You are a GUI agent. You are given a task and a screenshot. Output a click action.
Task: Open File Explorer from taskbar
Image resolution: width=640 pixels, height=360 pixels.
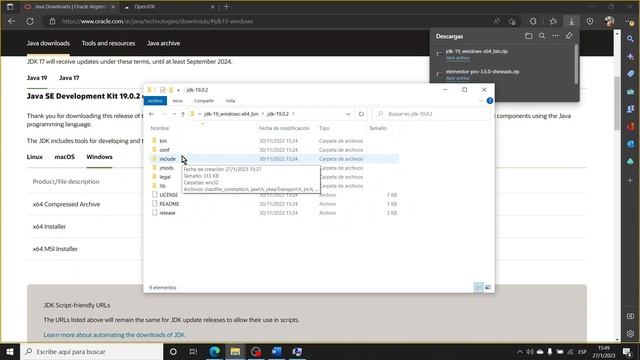[x=235, y=351]
